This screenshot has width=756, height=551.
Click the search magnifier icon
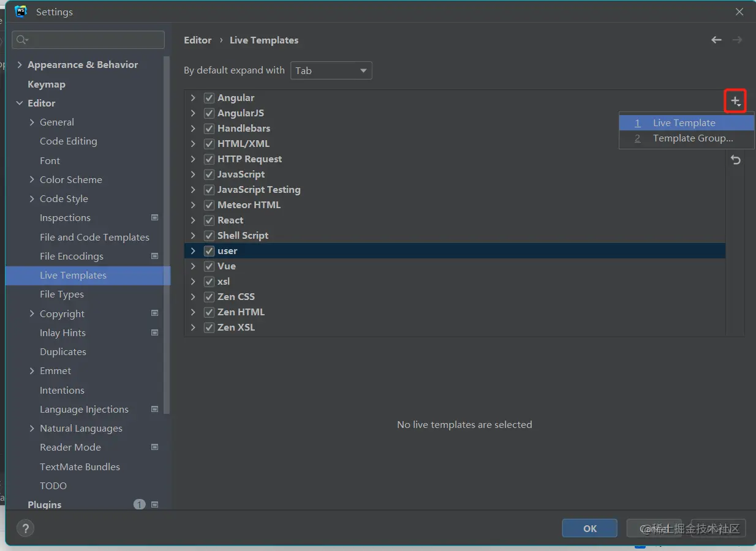click(x=22, y=40)
